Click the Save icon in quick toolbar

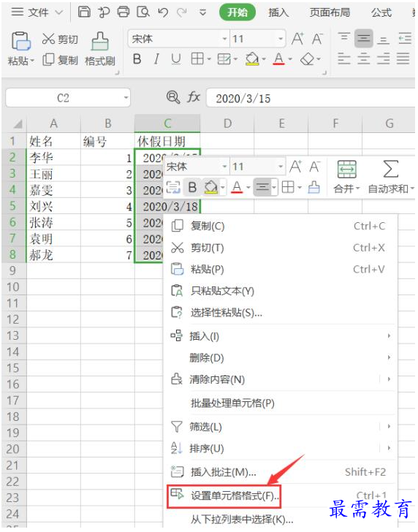click(x=84, y=12)
